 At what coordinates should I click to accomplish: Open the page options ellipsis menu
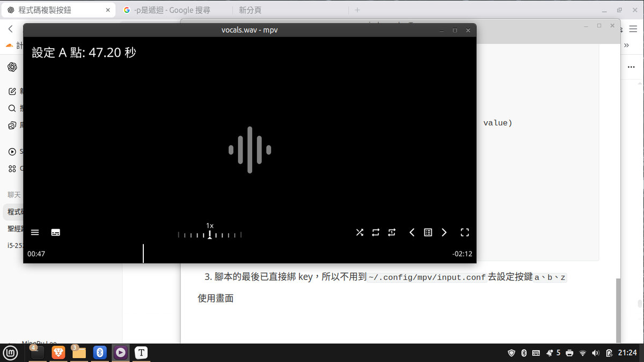point(631,67)
